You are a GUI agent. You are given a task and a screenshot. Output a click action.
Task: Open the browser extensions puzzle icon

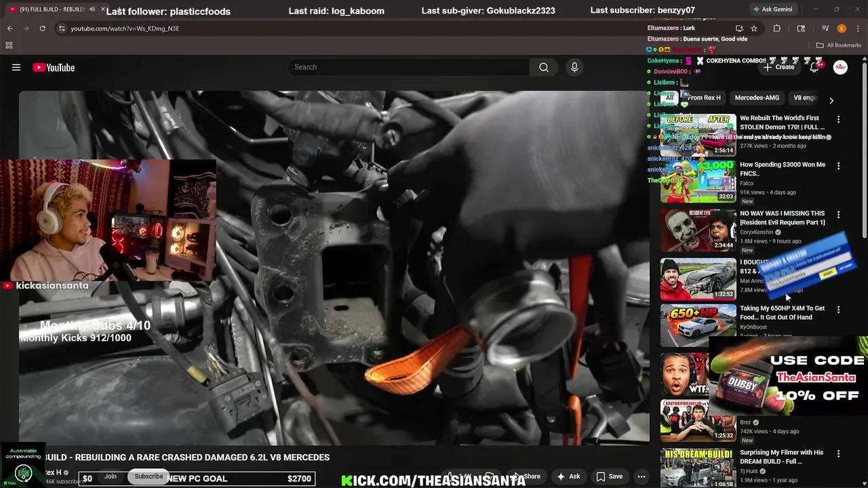[x=777, y=28]
